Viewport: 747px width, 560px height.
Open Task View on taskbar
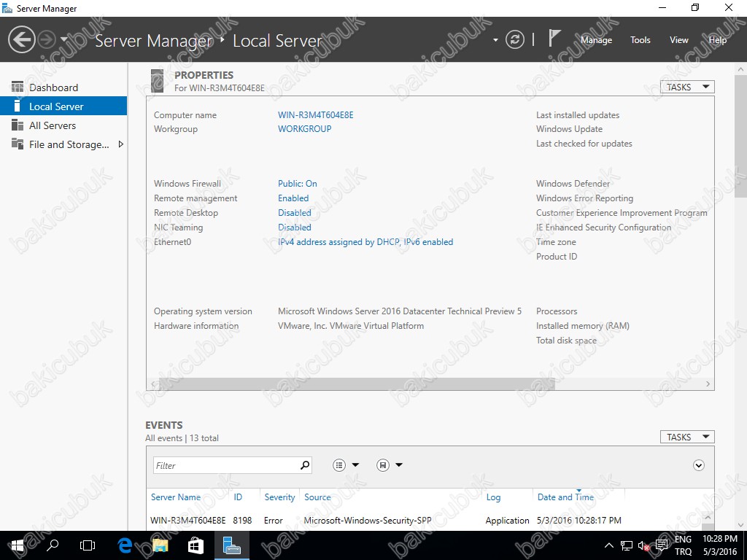tap(88, 545)
